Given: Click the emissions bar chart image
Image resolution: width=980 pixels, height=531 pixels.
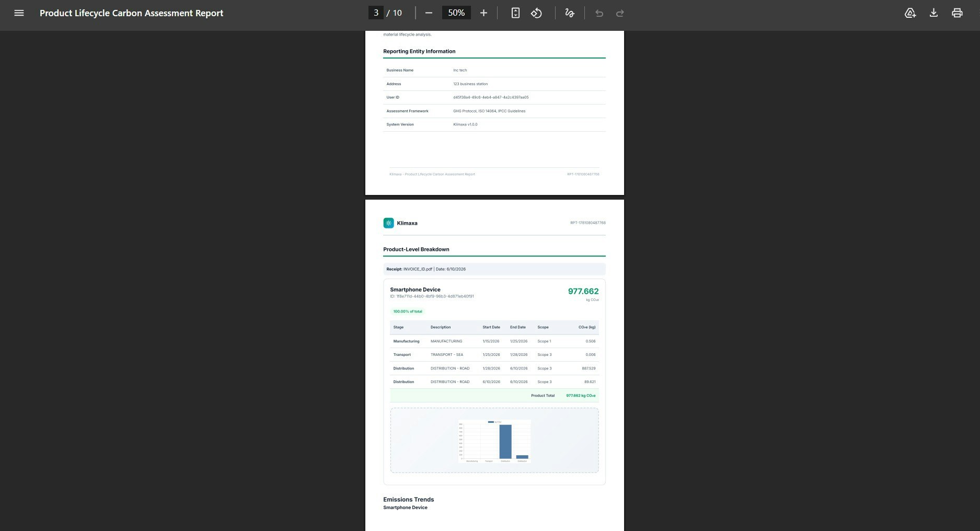Looking at the screenshot, I should point(494,441).
